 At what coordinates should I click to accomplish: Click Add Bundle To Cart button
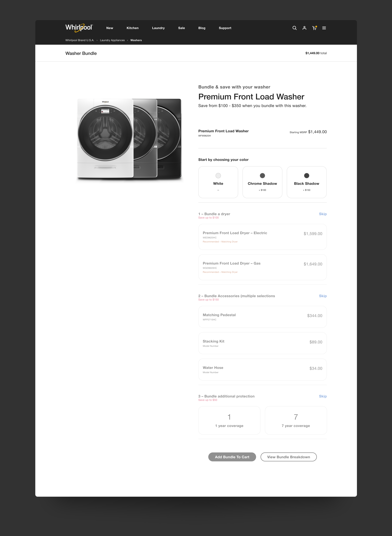[x=232, y=457]
